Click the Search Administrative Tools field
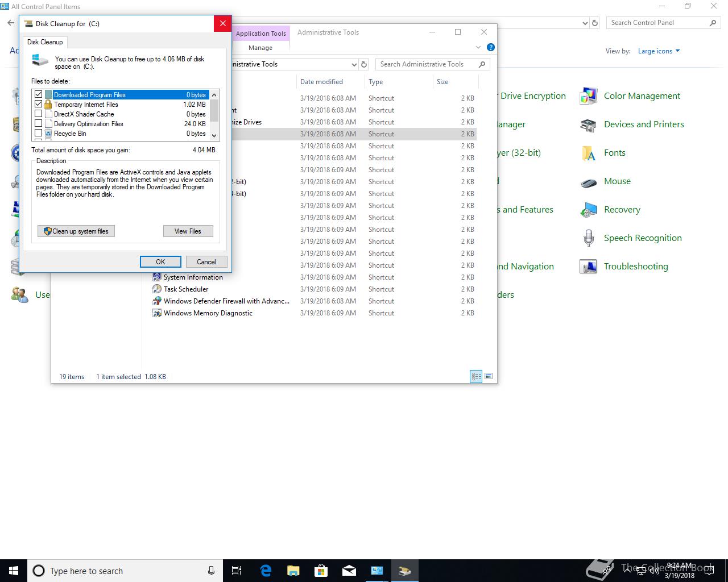 coord(427,64)
